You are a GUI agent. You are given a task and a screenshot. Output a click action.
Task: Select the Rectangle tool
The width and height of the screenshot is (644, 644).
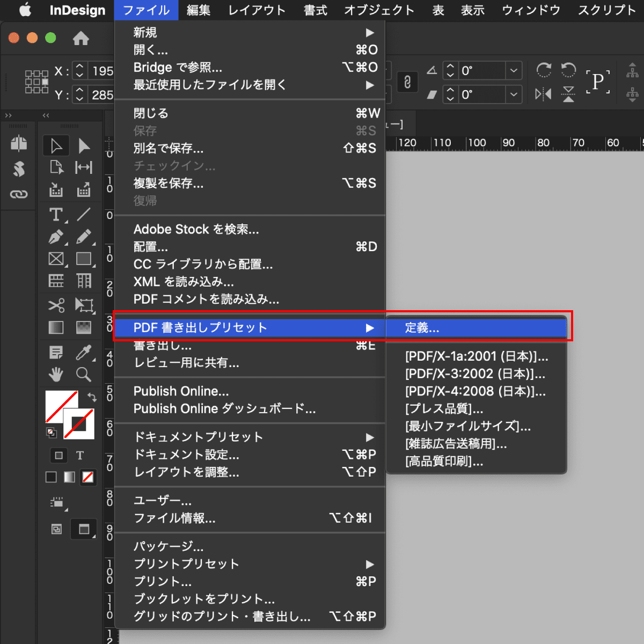click(84, 259)
